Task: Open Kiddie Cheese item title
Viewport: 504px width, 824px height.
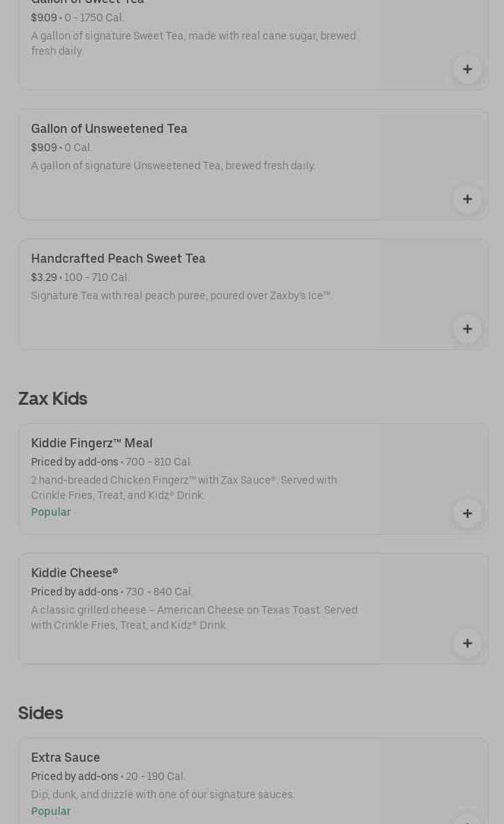Action: tap(74, 573)
